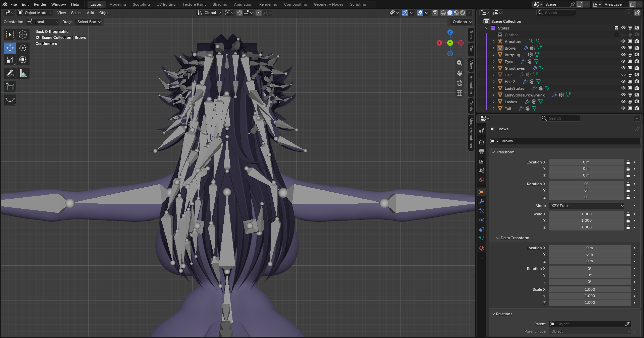Switch to rendered viewport shading
Screen dimensions: 644x338
tap(463, 13)
